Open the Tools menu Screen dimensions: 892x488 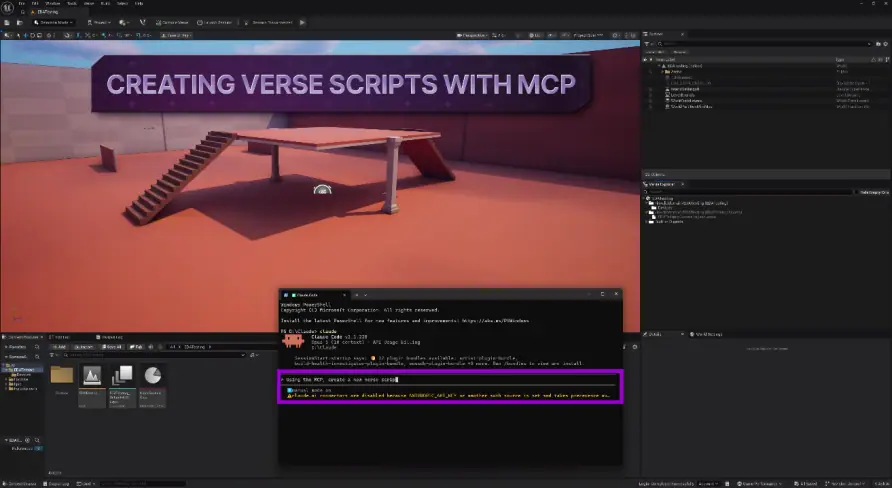click(72, 3)
